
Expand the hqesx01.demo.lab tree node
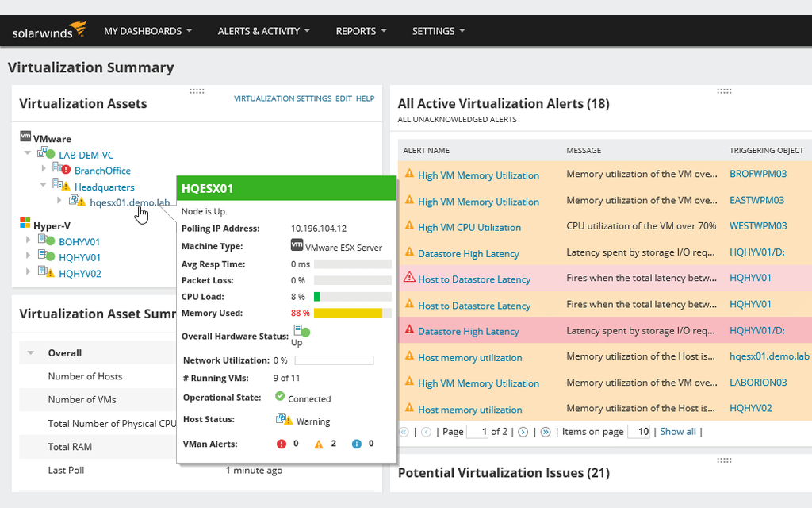(59, 200)
